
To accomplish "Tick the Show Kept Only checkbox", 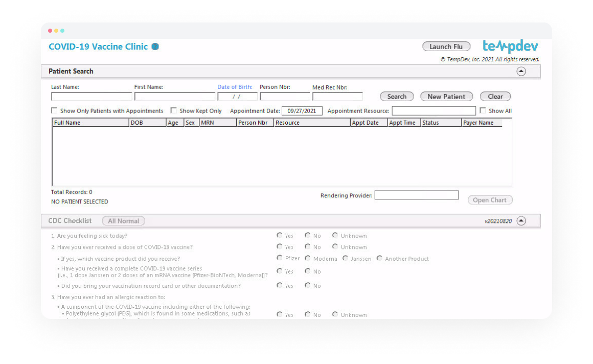I will (174, 110).
